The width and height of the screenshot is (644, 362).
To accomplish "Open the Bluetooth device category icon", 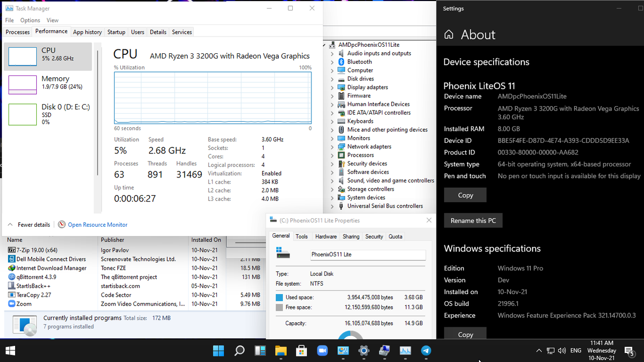I will 342,62.
